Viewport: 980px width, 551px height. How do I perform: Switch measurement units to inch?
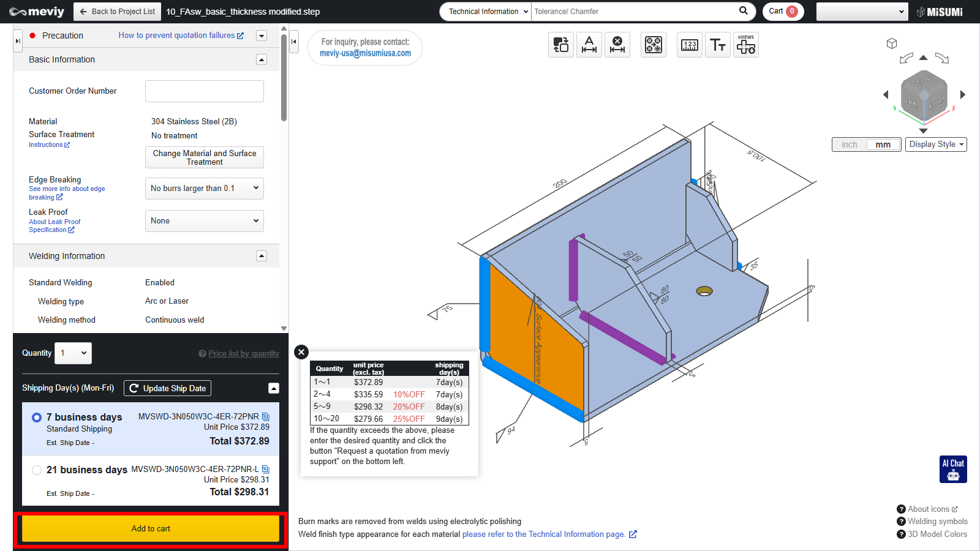(849, 144)
